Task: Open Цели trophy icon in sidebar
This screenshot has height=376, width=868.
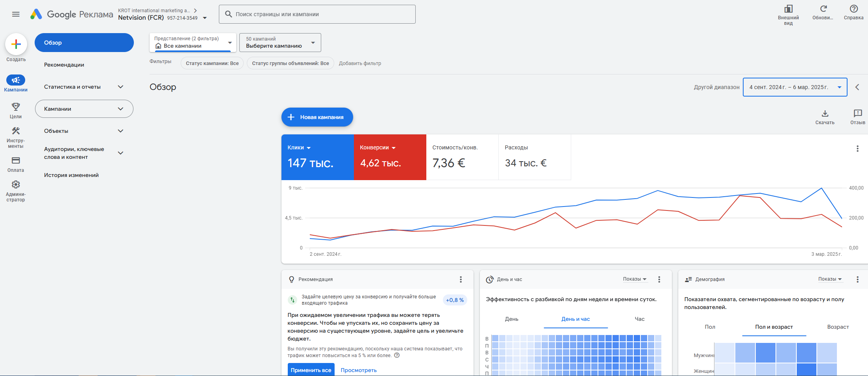Action: pyautogui.click(x=16, y=107)
